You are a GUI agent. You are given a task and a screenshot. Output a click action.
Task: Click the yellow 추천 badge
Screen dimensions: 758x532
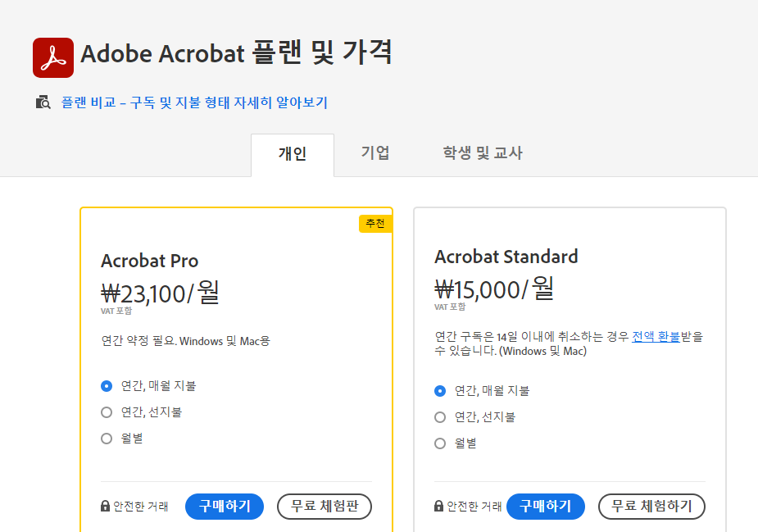point(375,222)
